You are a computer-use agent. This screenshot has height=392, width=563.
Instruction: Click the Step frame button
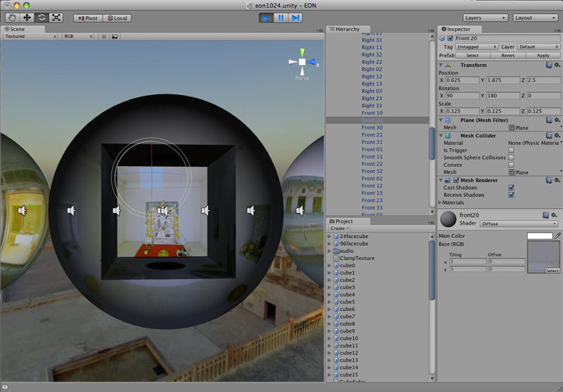click(x=296, y=18)
